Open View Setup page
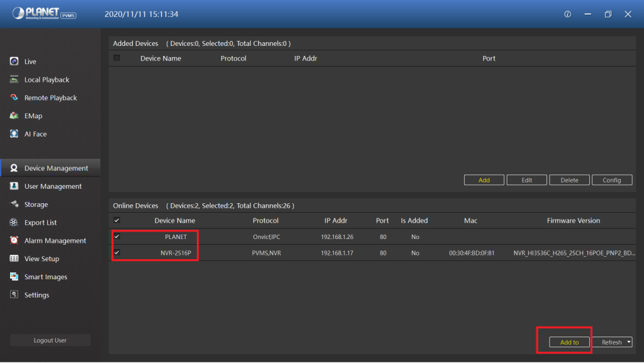 pyautogui.click(x=42, y=259)
